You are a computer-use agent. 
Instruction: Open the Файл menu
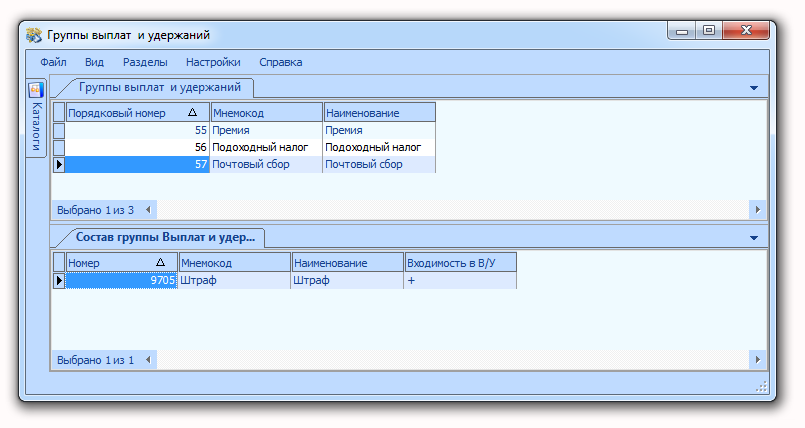click(x=53, y=62)
